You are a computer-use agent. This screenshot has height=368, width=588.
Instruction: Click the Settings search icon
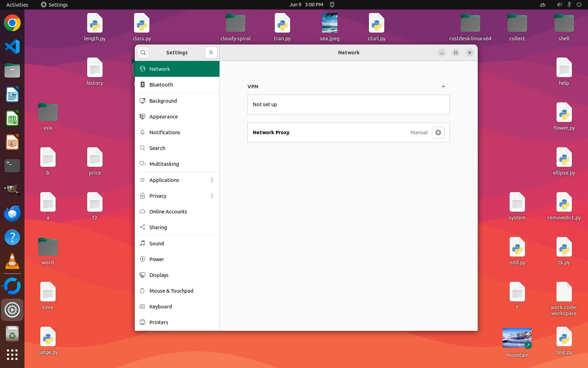pos(143,53)
